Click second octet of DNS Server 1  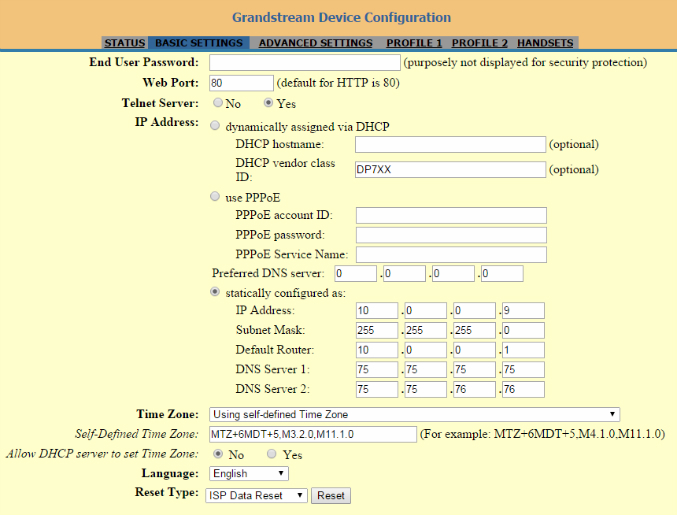(426, 370)
